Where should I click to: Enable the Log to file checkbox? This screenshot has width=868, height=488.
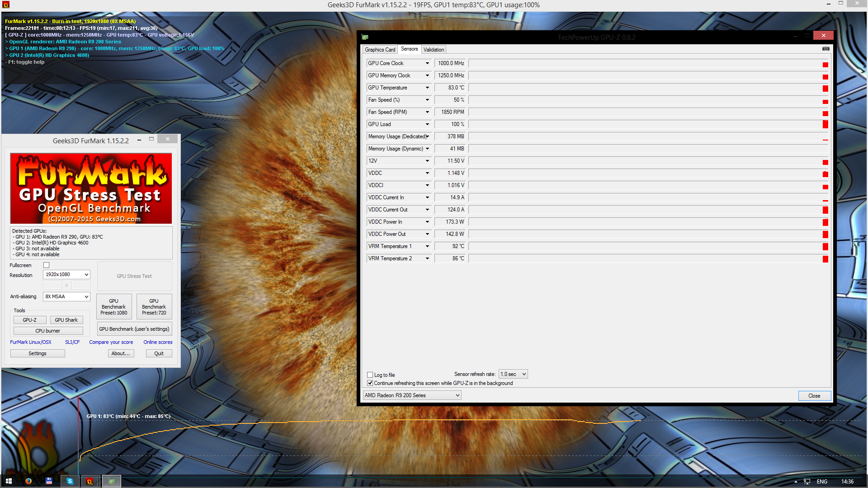tap(370, 375)
